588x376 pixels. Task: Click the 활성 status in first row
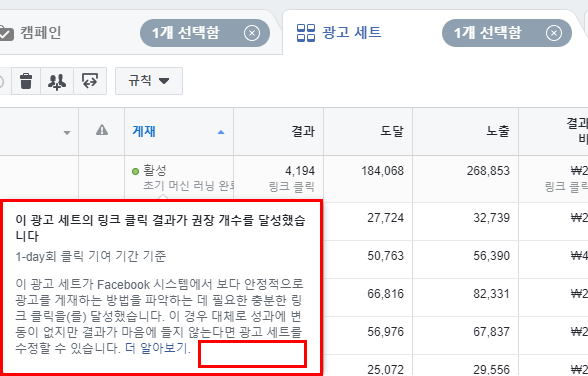[x=154, y=171]
